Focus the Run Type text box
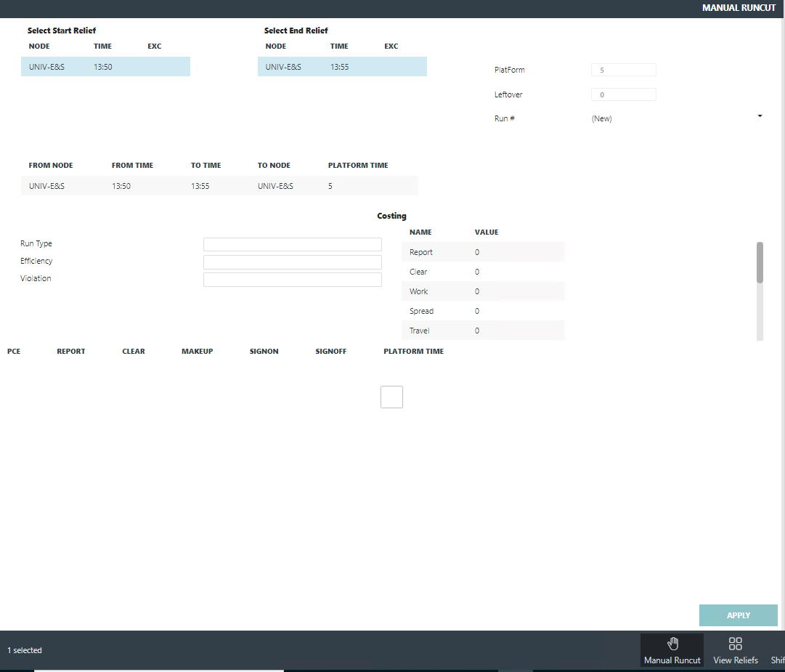 tap(292, 244)
